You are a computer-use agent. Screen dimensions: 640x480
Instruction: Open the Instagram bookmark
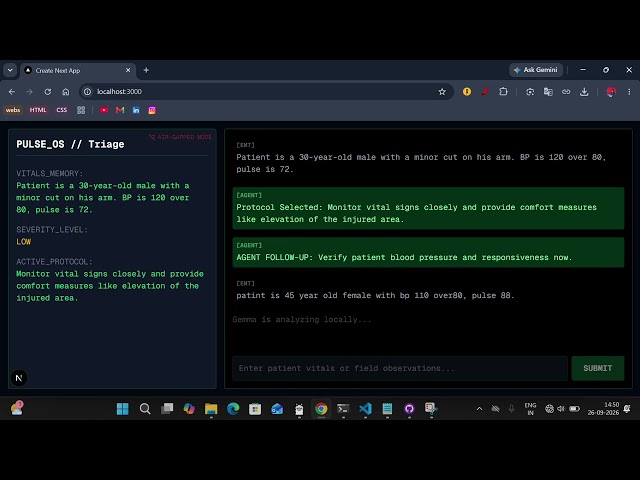click(152, 110)
